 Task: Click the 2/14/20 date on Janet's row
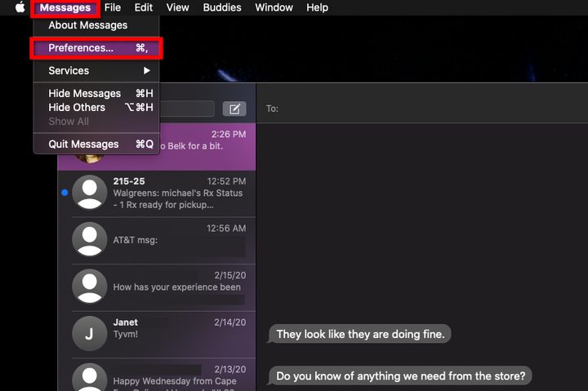click(x=229, y=322)
